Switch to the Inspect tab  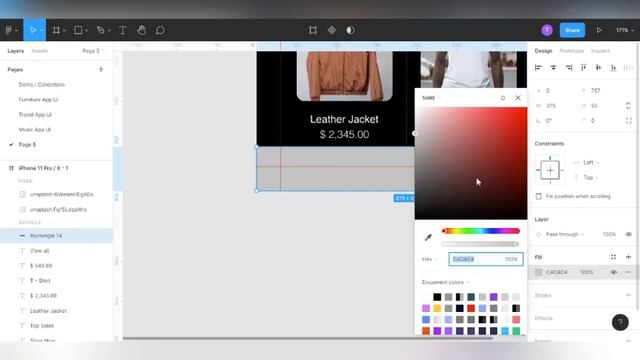[600, 51]
